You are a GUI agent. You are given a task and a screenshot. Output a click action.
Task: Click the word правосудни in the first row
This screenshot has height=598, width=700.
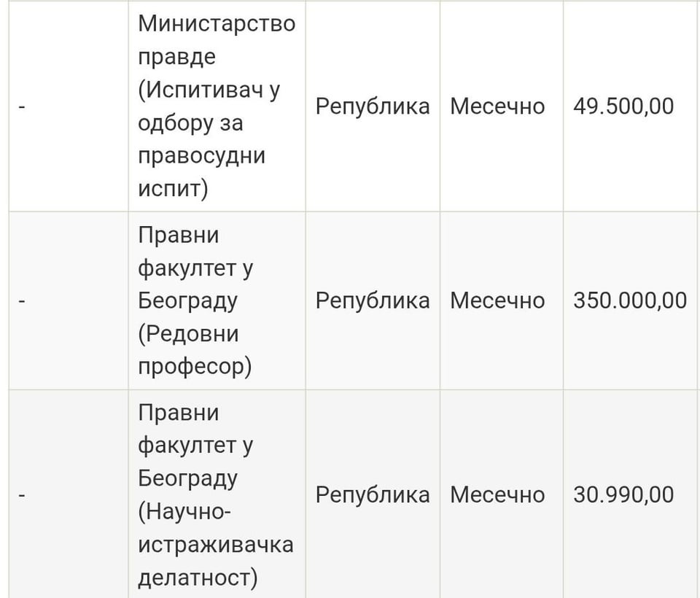point(201,156)
